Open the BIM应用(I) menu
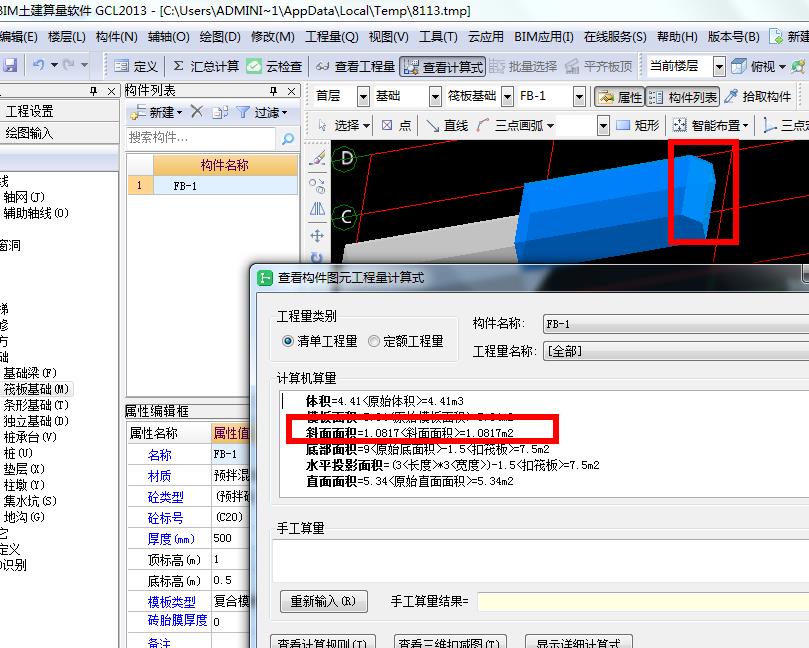 (543, 37)
